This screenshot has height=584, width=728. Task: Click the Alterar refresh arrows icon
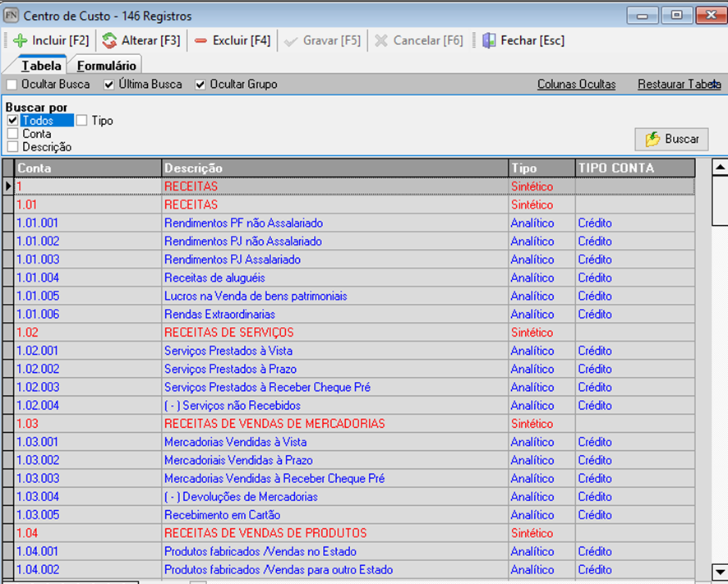click(x=110, y=40)
